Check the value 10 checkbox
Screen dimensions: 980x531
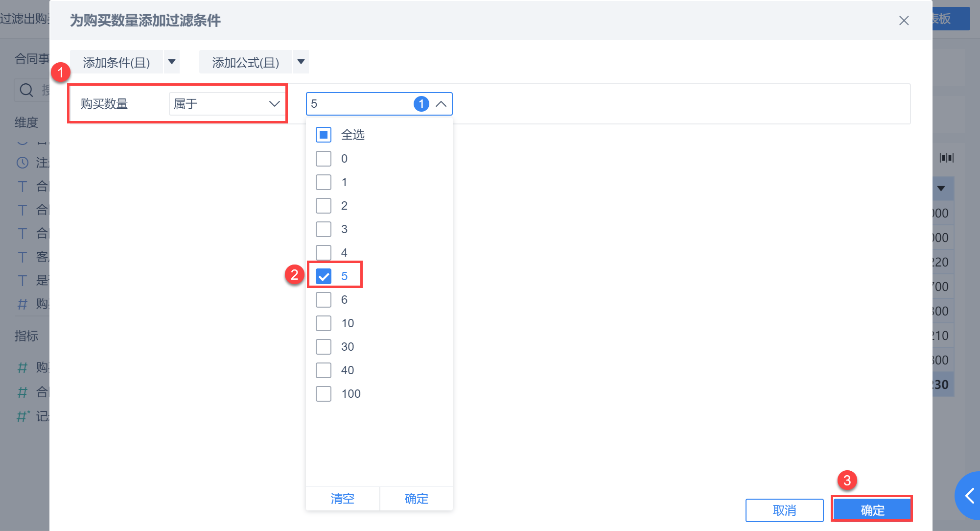(324, 323)
